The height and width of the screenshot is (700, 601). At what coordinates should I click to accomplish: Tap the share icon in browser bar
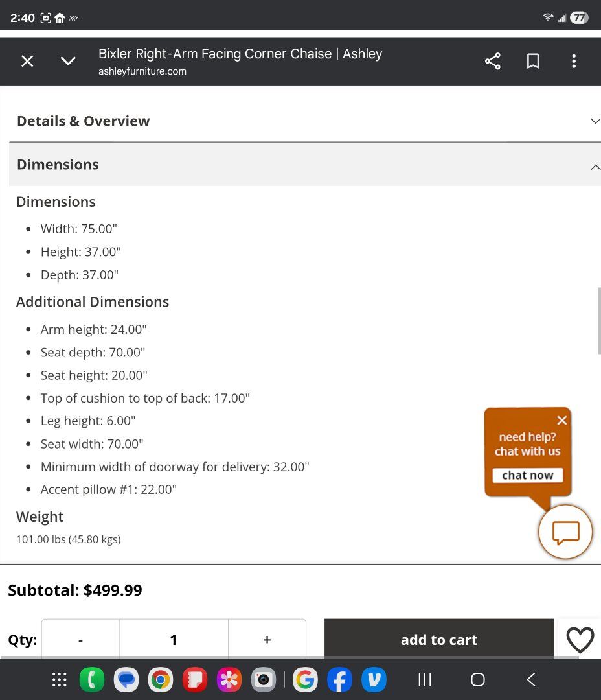tap(492, 62)
